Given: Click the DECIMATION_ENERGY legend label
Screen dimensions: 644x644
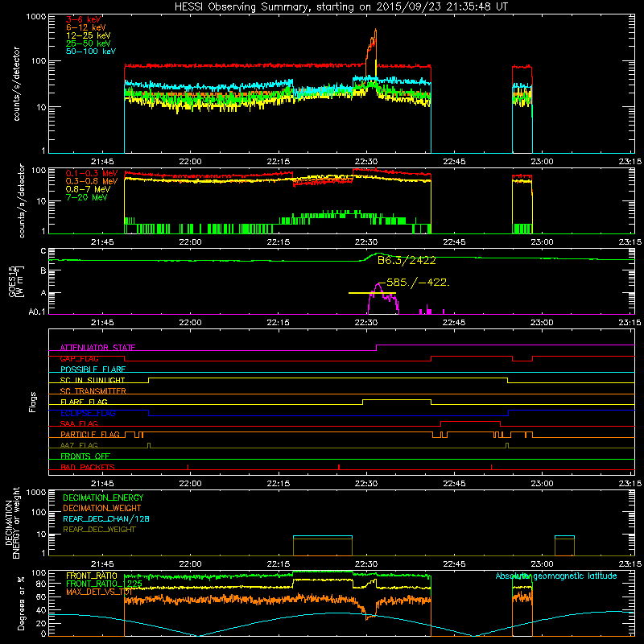Looking at the screenshot, I should (103, 497).
